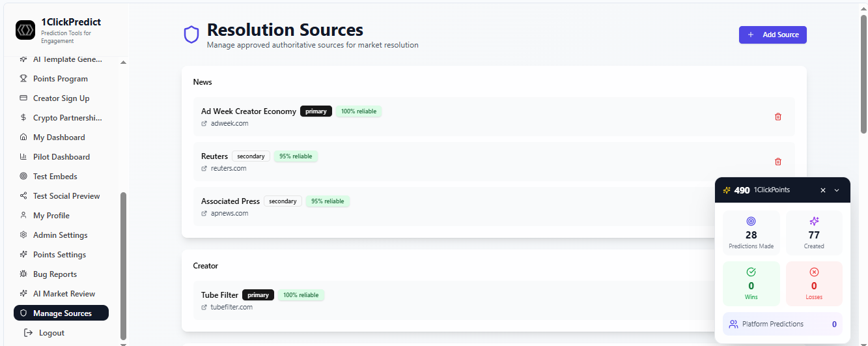Open the tubefilter.com link
Viewport: 868px width, 346px height.
[x=232, y=308]
